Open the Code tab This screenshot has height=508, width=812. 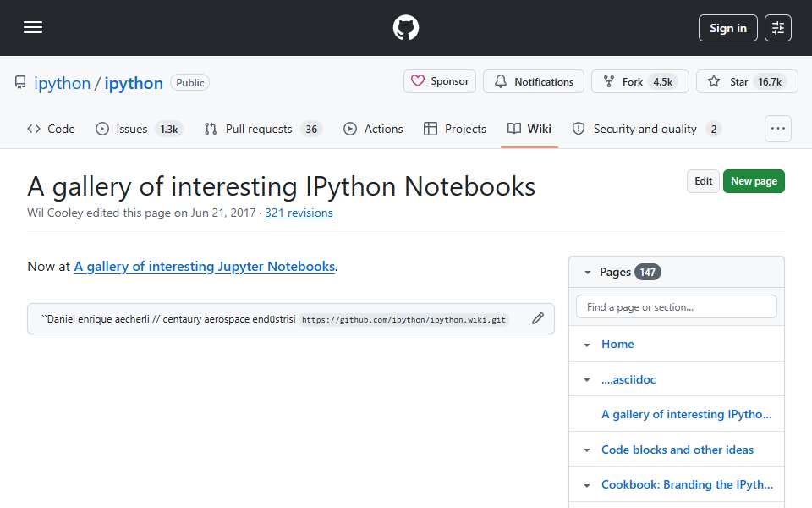click(51, 129)
